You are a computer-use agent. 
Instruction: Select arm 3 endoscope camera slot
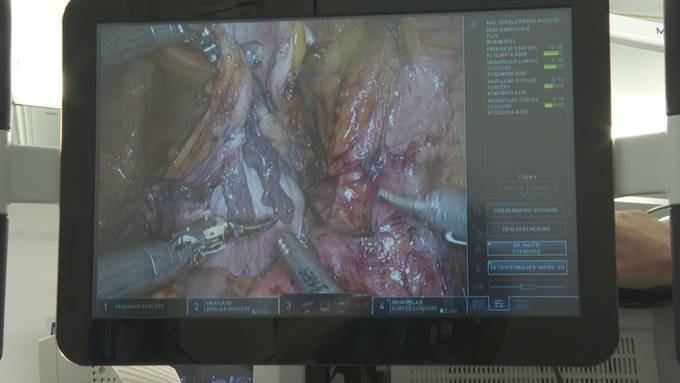pyautogui.click(x=326, y=306)
